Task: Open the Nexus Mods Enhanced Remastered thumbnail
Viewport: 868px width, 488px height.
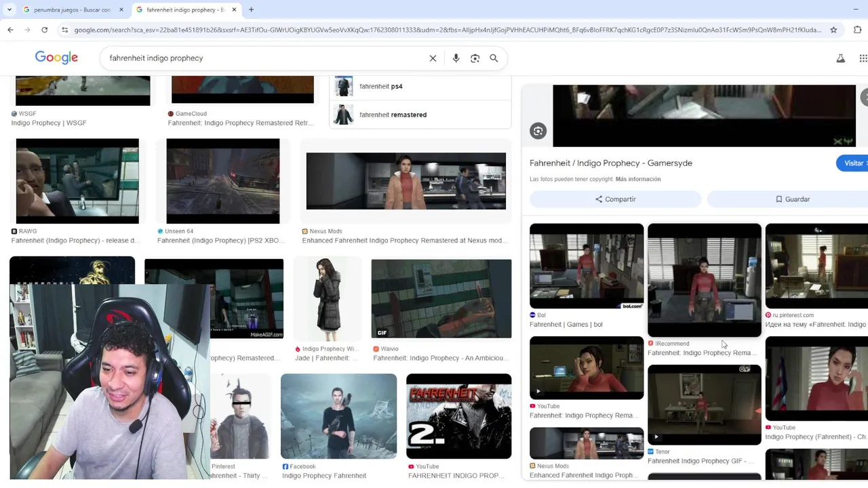Action: [406, 181]
